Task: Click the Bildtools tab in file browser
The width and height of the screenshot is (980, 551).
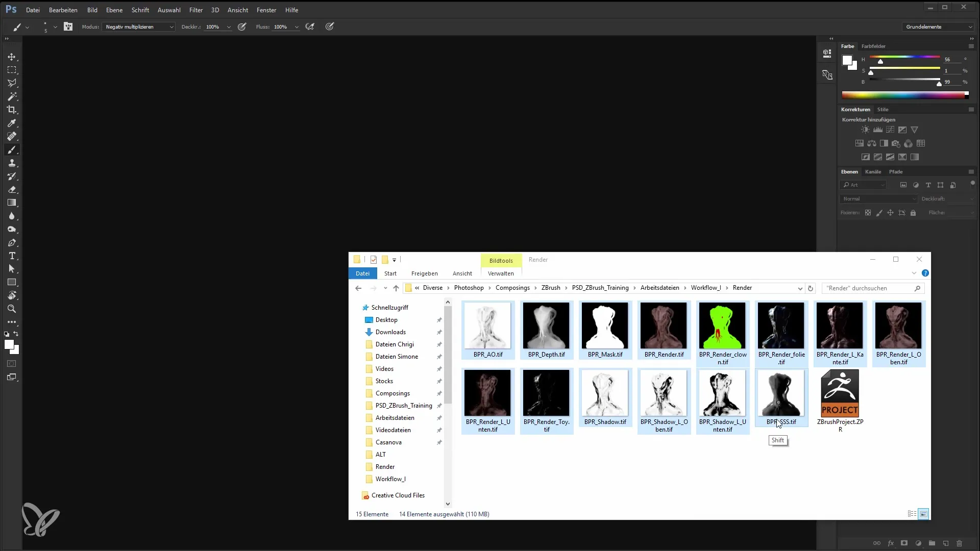Action: click(501, 260)
